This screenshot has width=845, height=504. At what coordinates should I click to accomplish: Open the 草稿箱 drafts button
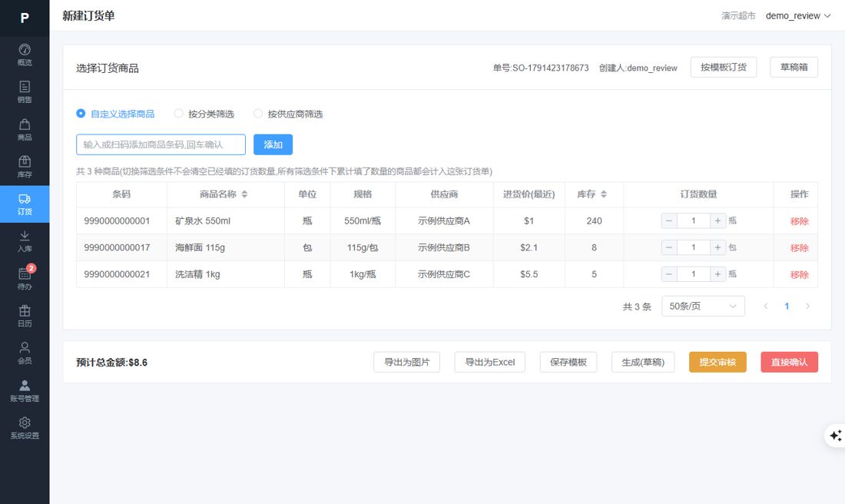pyautogui.click(x=794, y=68)
